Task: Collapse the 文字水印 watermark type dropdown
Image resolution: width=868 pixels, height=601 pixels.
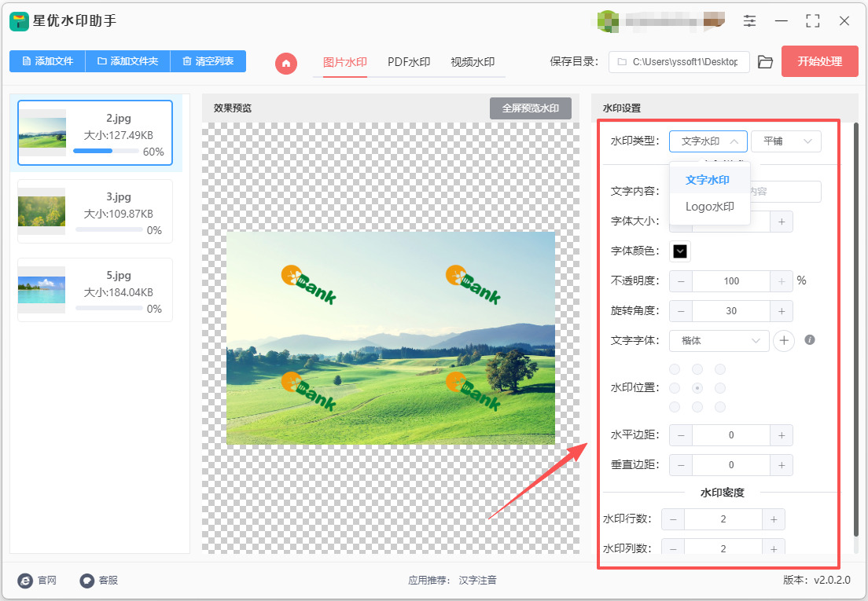Action: pyautogui.click(x=708, y=141)
